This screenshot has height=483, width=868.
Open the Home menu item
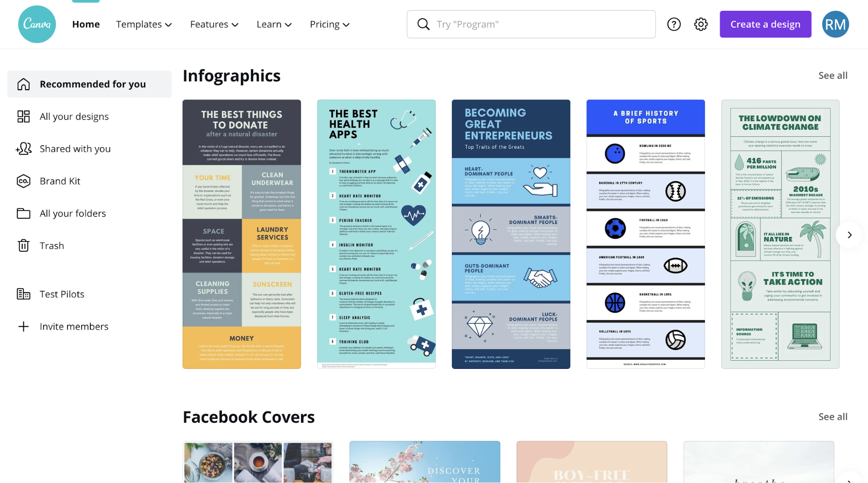pos(86,24)
